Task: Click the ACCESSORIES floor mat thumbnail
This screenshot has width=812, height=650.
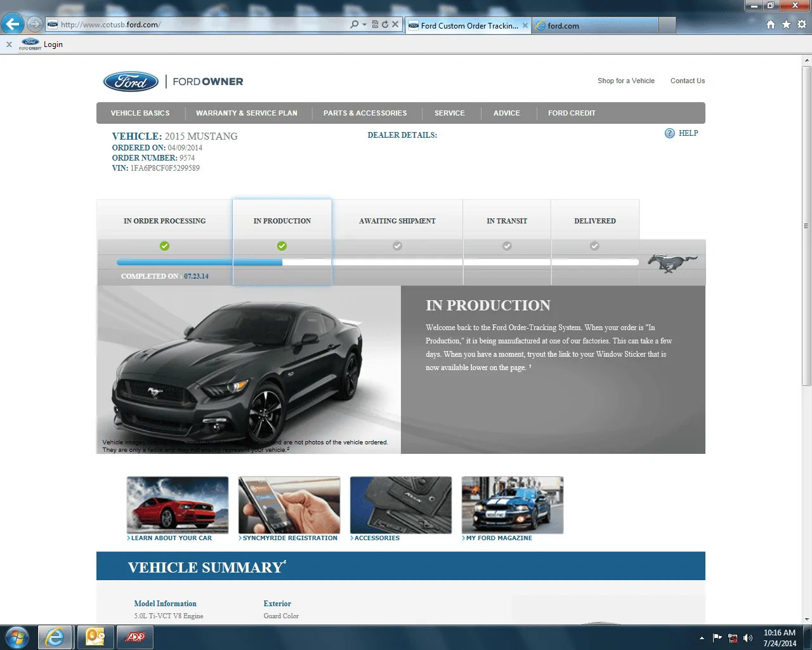Action: (401, 505)
